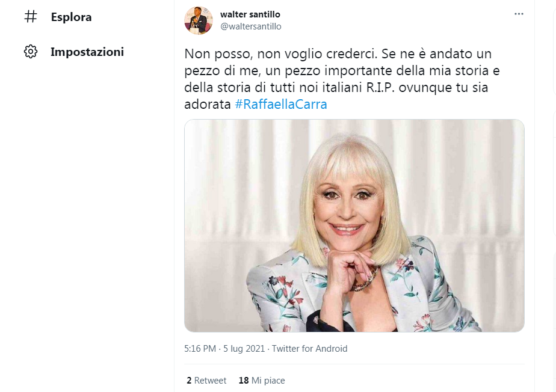Click the @waltersantillo handle
Screen dimensions: 556x392
click(251, 26)
